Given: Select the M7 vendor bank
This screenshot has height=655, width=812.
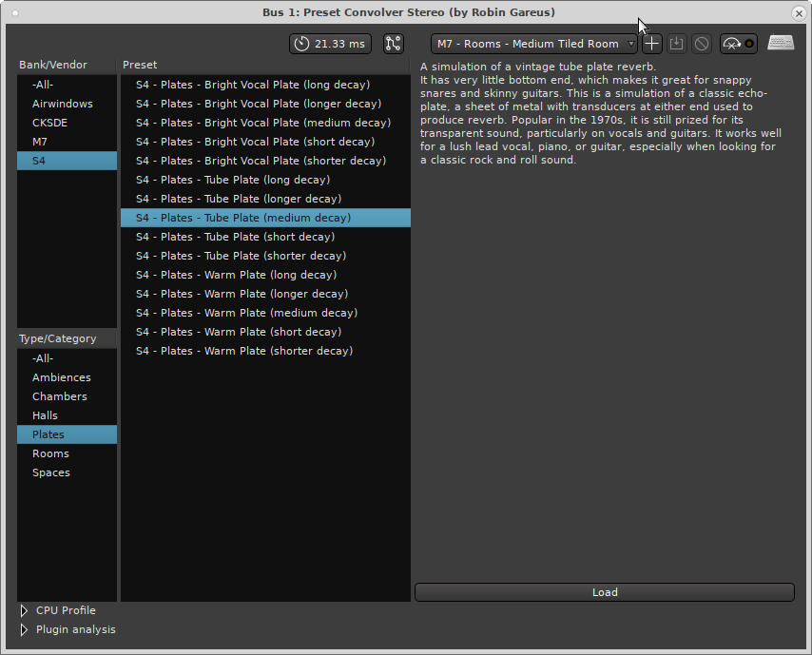Looking at the screenshot, I should click(39, 142).
